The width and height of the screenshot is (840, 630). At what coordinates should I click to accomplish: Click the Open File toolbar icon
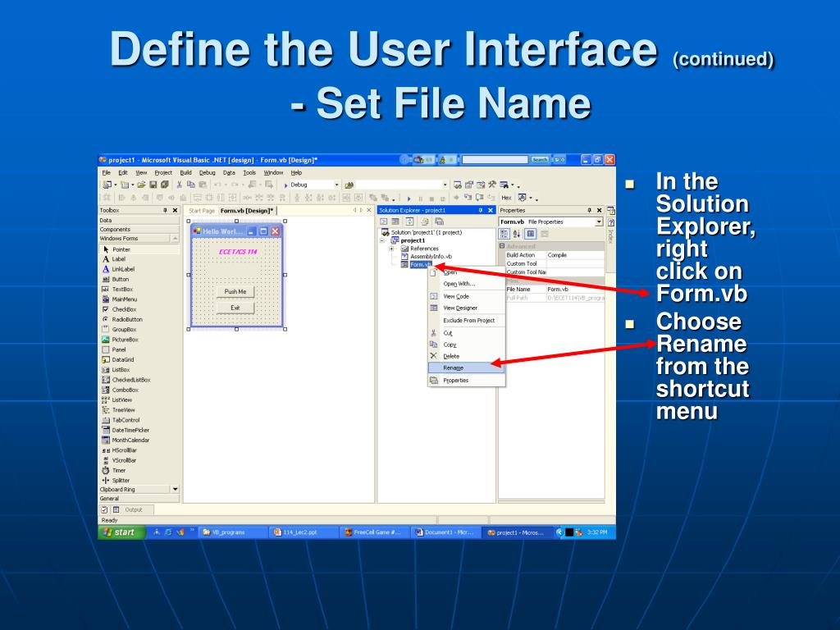coord(141,185)
